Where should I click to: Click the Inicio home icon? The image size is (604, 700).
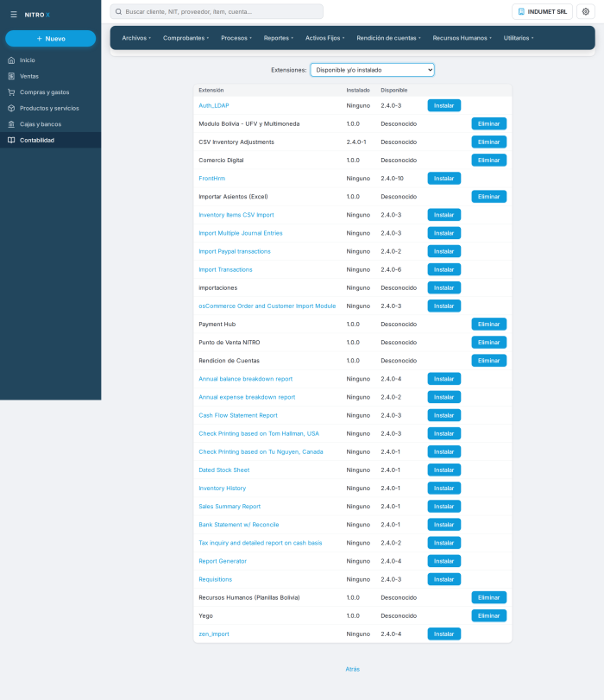[11, 60]
